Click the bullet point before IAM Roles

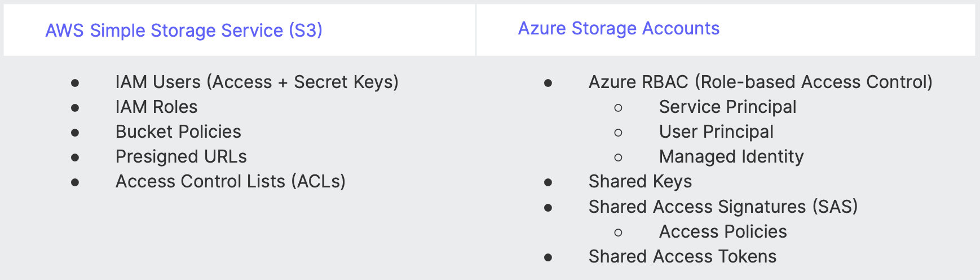75,108
